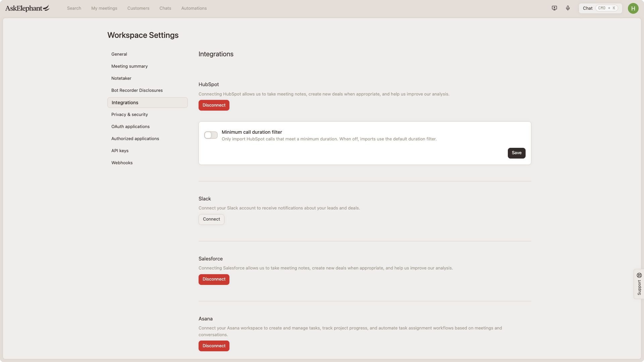Select Webhooks settings section
The height and width of the screenshot is (362, 644).
tap(148, 163)
